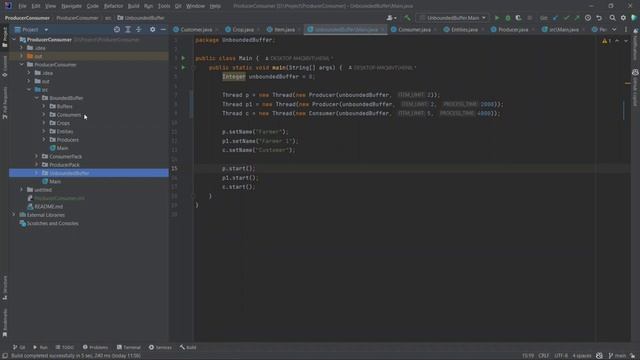Select Main class under UnboundedBuffer
The height and width of the screenshot is (360, 640).
coord(55,181)
